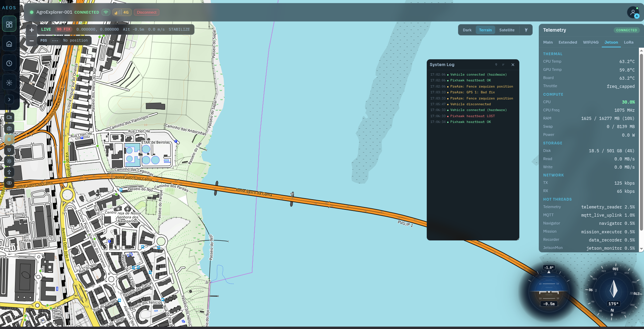Click the HOT THREADS section heading
The height and width of the screenshot is (329, 644).
(x=557, y=199)
